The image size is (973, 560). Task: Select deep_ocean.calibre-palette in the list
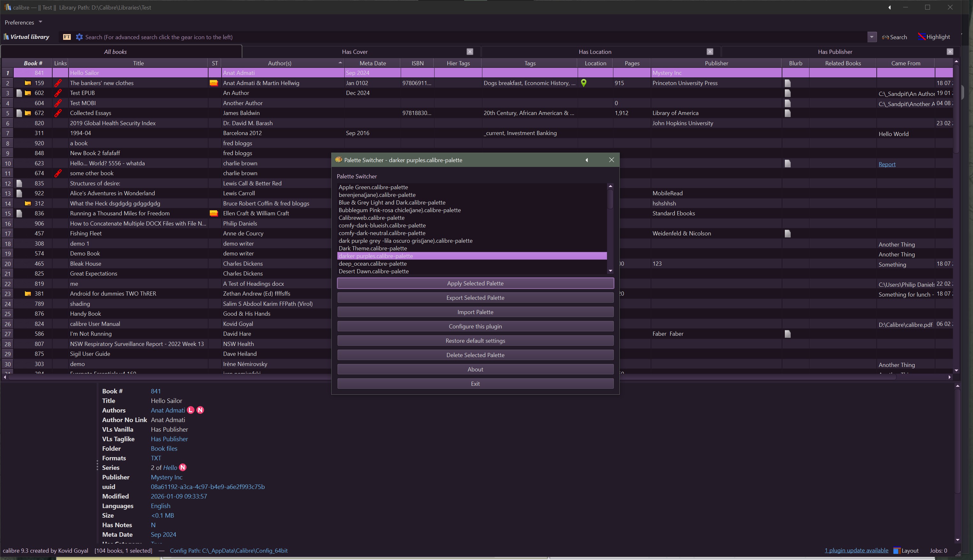pos(373,263)
